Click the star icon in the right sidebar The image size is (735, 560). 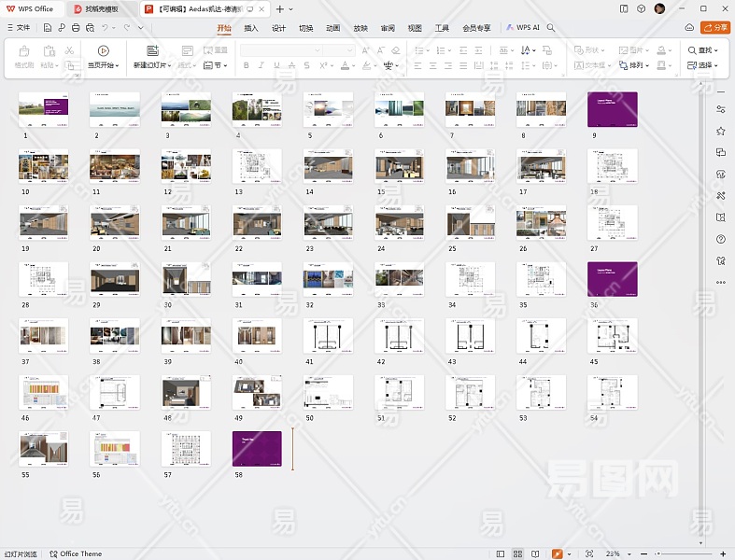tap(720, 131)
